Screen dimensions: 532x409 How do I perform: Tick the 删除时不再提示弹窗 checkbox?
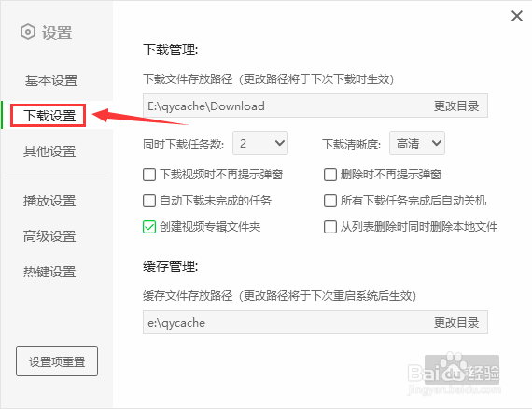point(330,175)
